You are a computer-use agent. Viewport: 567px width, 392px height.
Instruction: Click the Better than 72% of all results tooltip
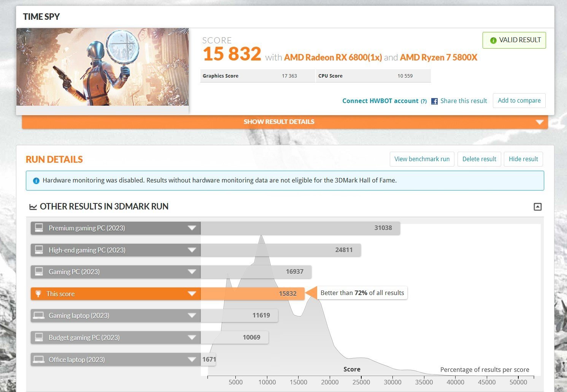[362, 293]
